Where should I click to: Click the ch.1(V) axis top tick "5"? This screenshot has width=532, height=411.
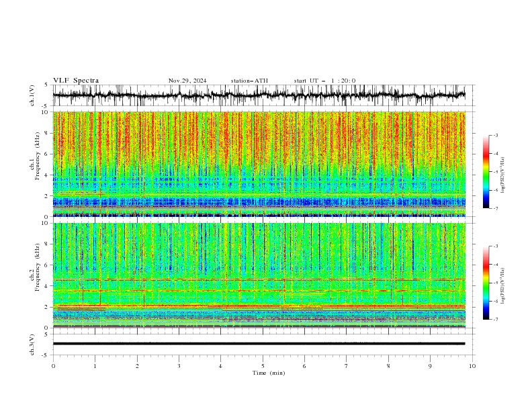coord(46,85)
